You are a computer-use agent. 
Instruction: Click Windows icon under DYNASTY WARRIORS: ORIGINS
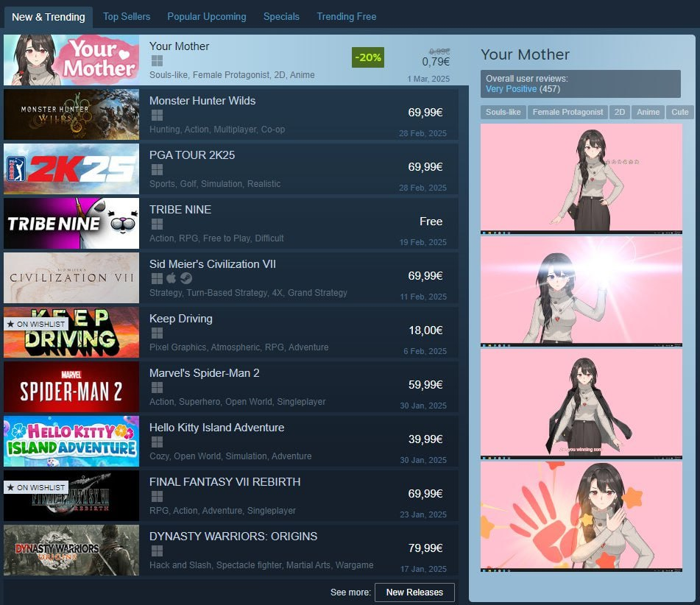click(x=157, y=551)
